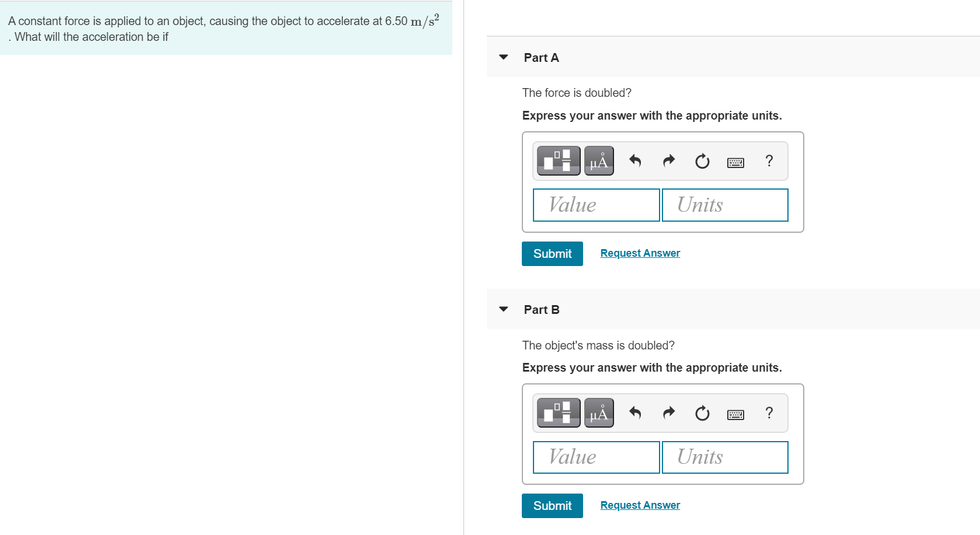Submit the Part B answer
The height and width of the screenshot is (535, 980).
click(552, 506)
